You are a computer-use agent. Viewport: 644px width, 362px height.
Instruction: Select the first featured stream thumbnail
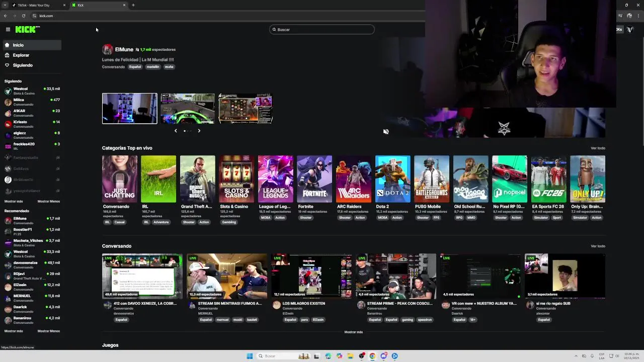point(129,108)
